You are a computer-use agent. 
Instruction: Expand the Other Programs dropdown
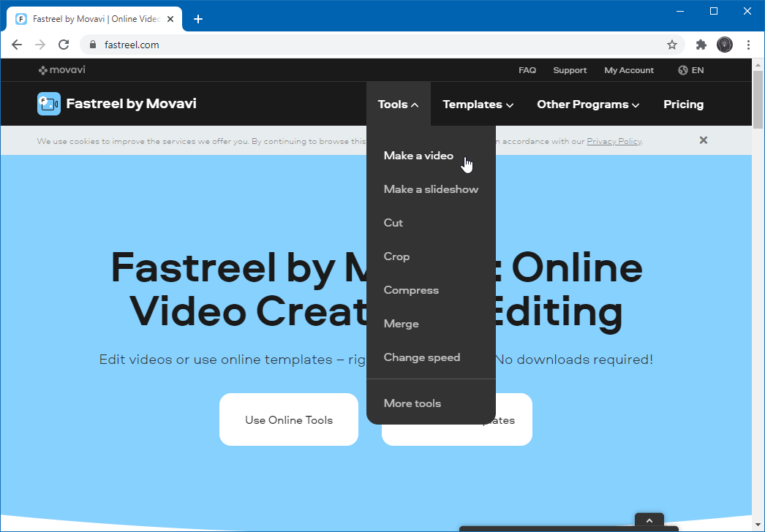[588, 104]
